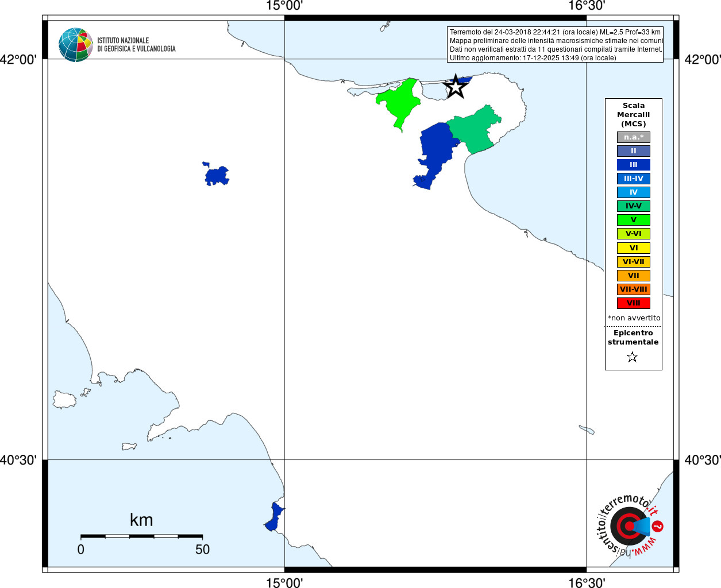Image resolution: width=721 pixels, height=588 pixels.
Task: Click the scale bar '50' value
Action: 202,550
